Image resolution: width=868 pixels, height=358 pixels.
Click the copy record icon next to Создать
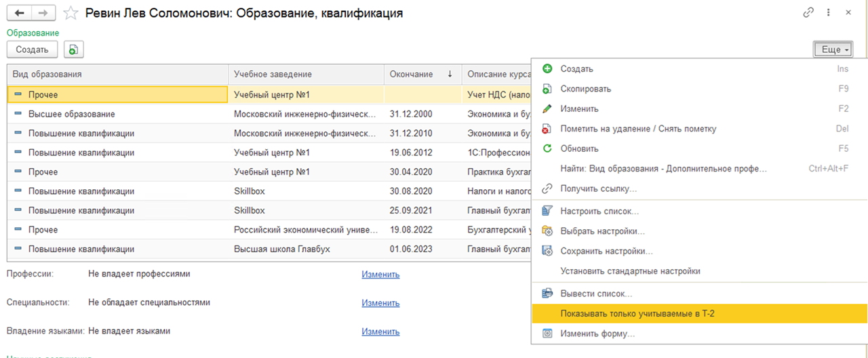coord(73,49)
